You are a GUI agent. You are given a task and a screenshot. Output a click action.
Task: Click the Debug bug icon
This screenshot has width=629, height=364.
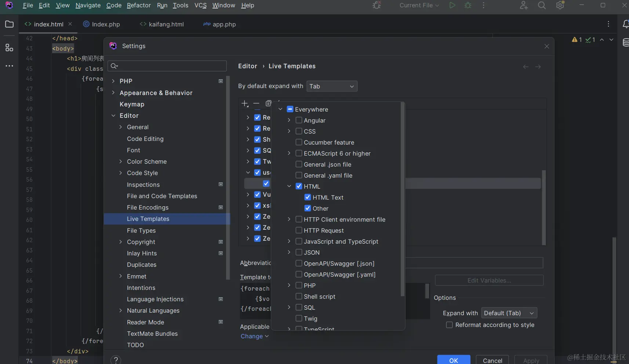pyautogui.click(x=468, y=6)
